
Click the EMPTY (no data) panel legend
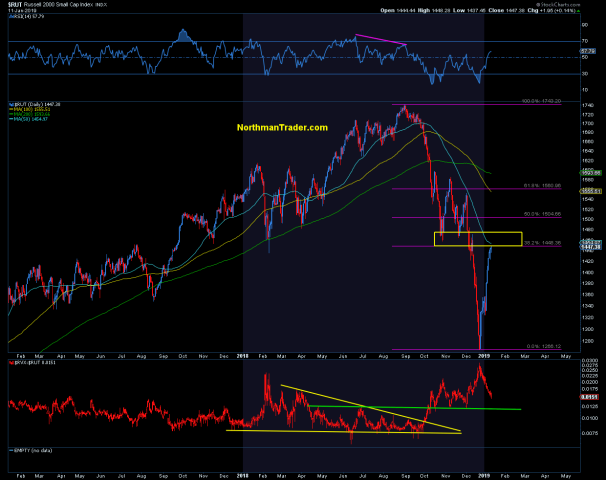31,451
